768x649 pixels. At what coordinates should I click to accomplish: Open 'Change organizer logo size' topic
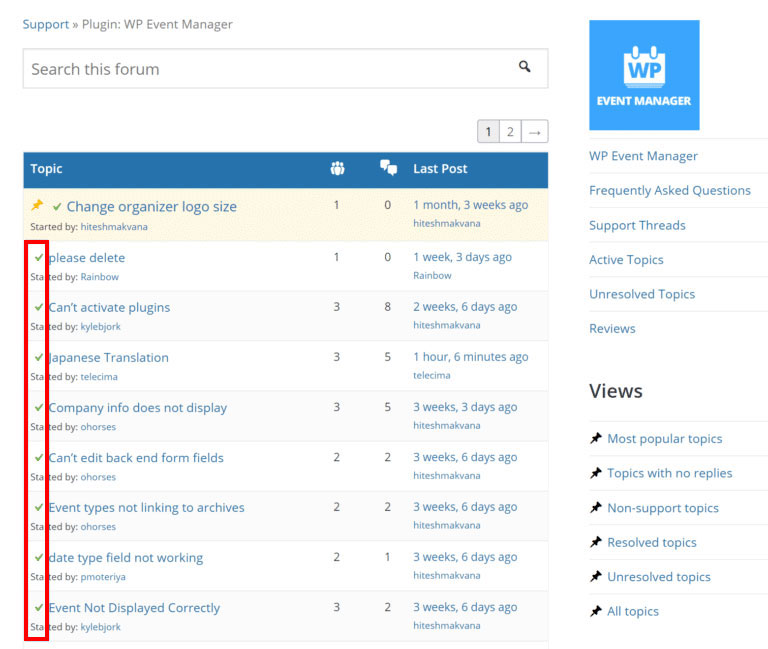pyautogui.click(x=151, y=207)
